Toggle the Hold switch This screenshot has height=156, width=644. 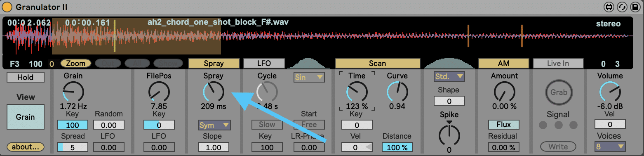26,77
